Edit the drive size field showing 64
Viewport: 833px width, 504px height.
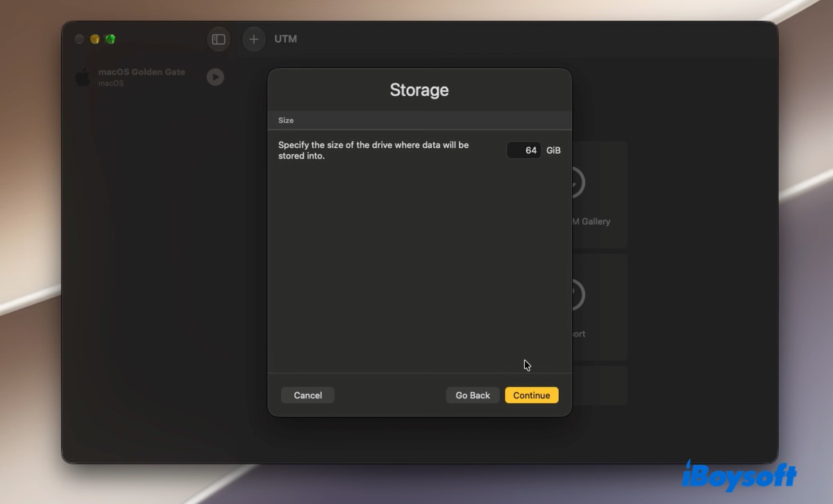(523, 150)
